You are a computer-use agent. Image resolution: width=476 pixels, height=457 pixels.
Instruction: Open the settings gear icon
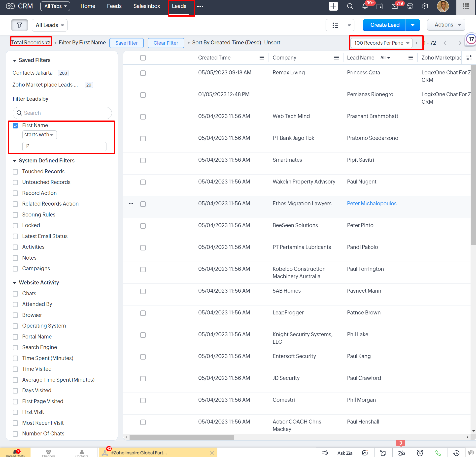[425, 6]
